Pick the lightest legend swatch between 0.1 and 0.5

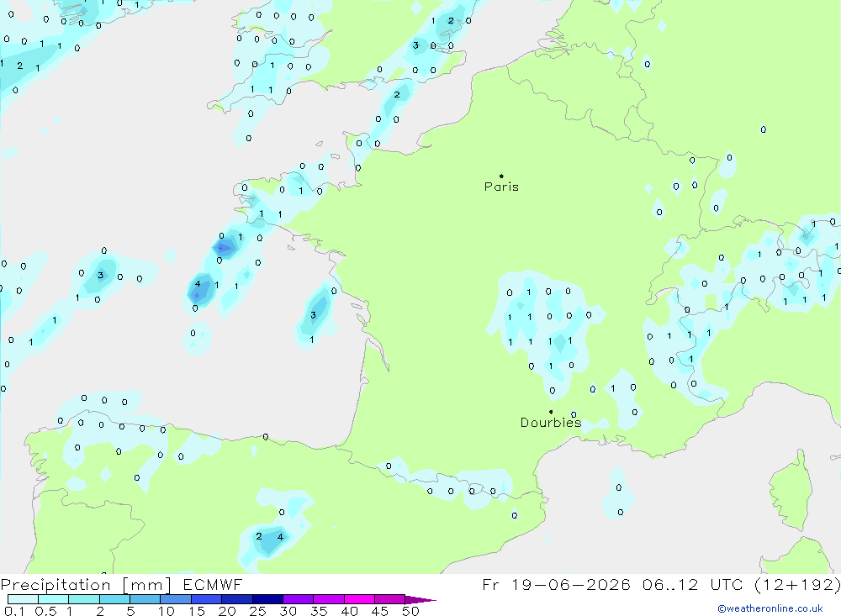(23, 599)
